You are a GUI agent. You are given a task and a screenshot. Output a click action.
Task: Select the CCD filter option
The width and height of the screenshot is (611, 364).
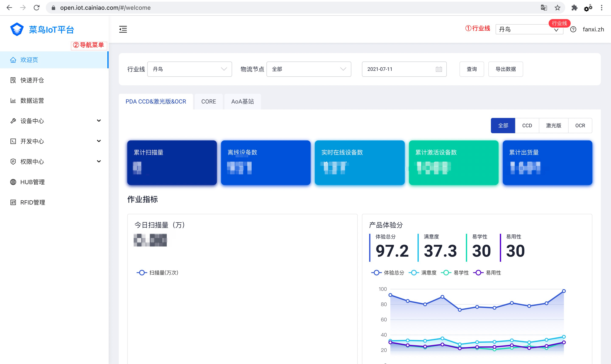pyautogui.click(x=527, y=126)
